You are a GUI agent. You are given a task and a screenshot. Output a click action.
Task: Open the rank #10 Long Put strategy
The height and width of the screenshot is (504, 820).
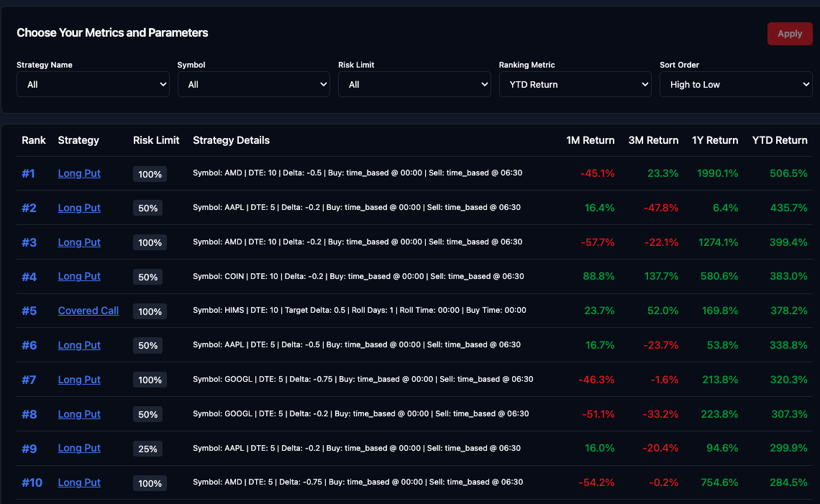click(x=79, y=482)
